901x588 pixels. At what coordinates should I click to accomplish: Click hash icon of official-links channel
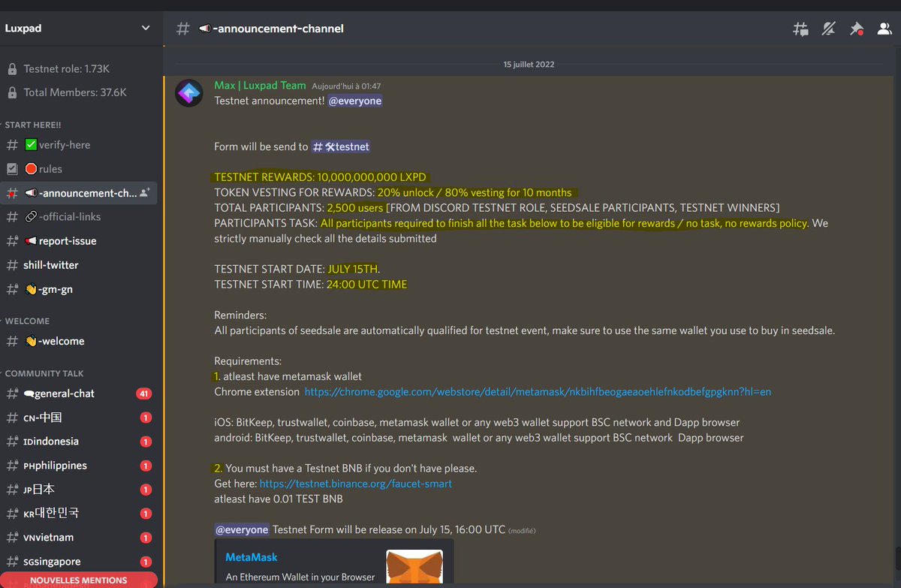[x=12, y=217]
